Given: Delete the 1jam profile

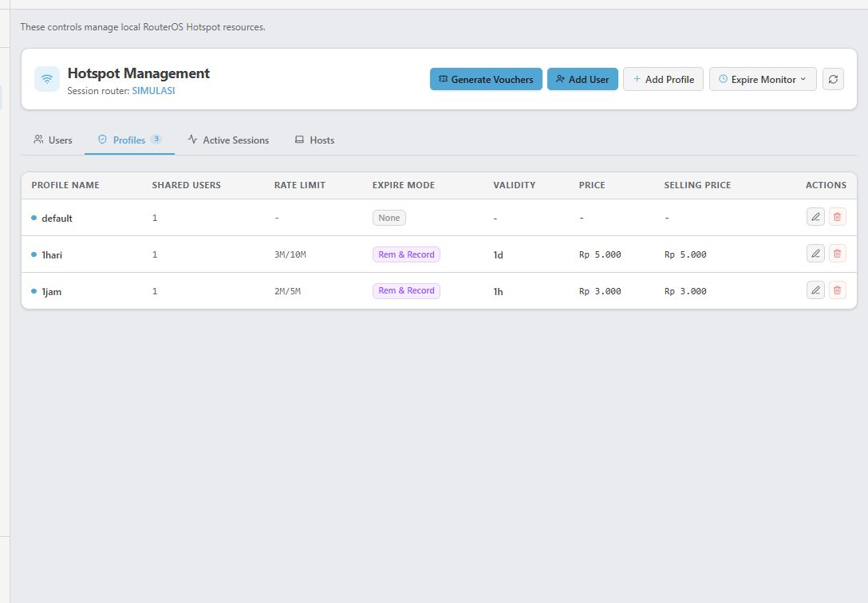Looking at the screenshot, I should coord(837,290).
